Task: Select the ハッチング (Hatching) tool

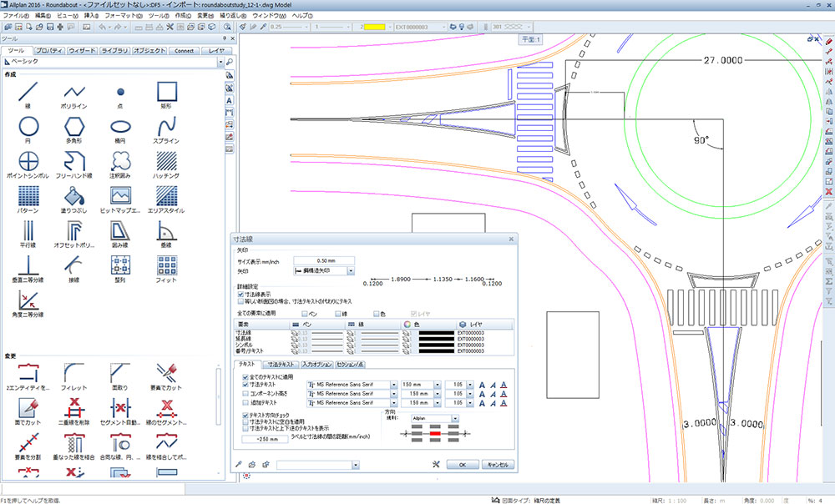Action: (166, 161)
